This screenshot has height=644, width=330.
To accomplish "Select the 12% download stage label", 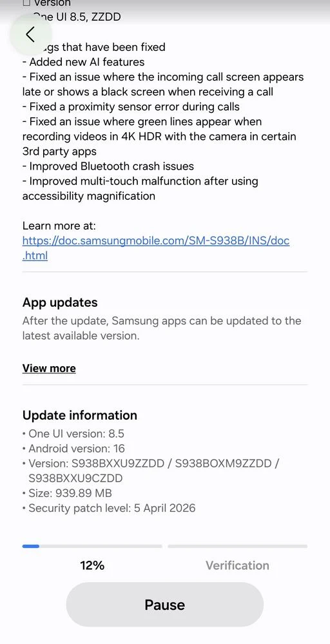I will tap(92, 565).
